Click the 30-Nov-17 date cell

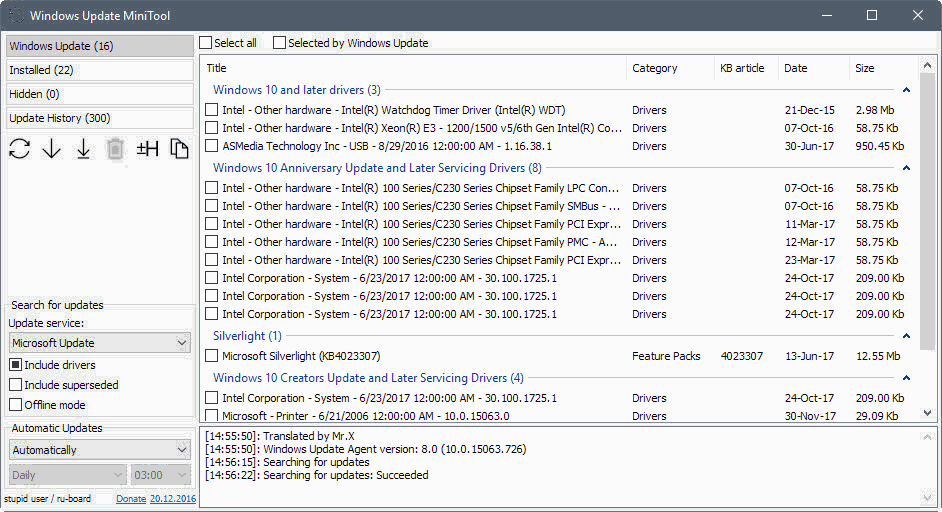[810, 416]
